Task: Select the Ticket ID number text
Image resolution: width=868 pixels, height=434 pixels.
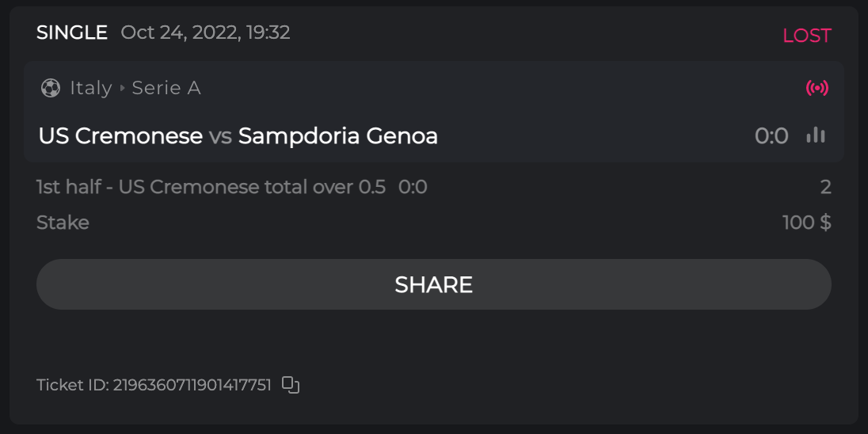Action: [192, 385]
